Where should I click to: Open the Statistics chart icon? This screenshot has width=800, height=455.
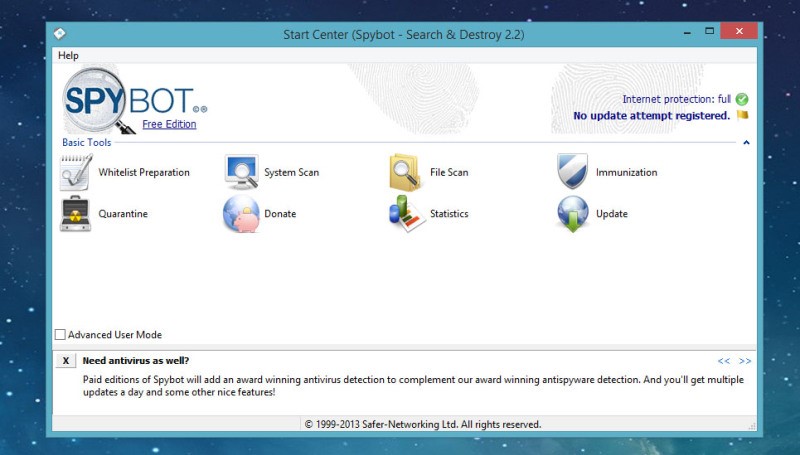click(x=407, y=214)
